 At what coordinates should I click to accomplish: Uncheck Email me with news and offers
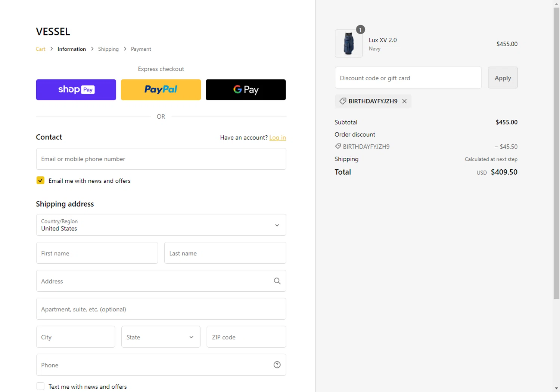coord(40,181)
